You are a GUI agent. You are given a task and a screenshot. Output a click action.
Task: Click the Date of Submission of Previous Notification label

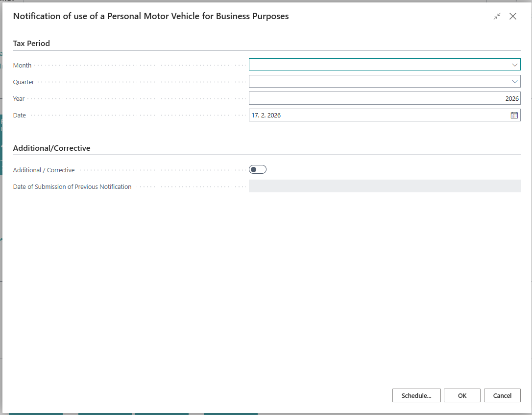click(x=72, y=187)
